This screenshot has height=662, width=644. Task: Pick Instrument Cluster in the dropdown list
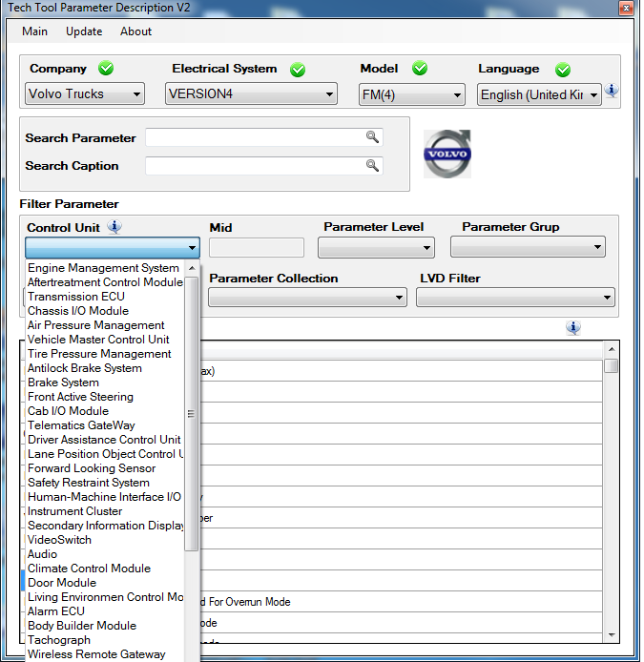click(75, 511)
